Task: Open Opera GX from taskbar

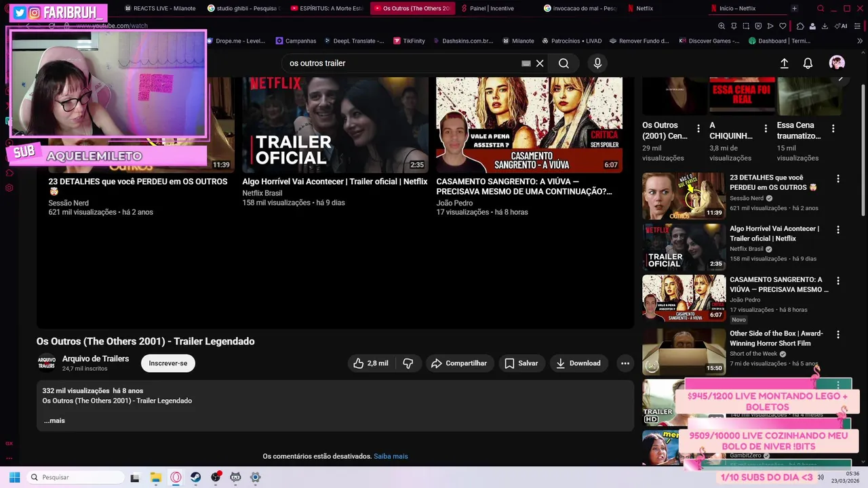Action: click(x=176, y=477)
